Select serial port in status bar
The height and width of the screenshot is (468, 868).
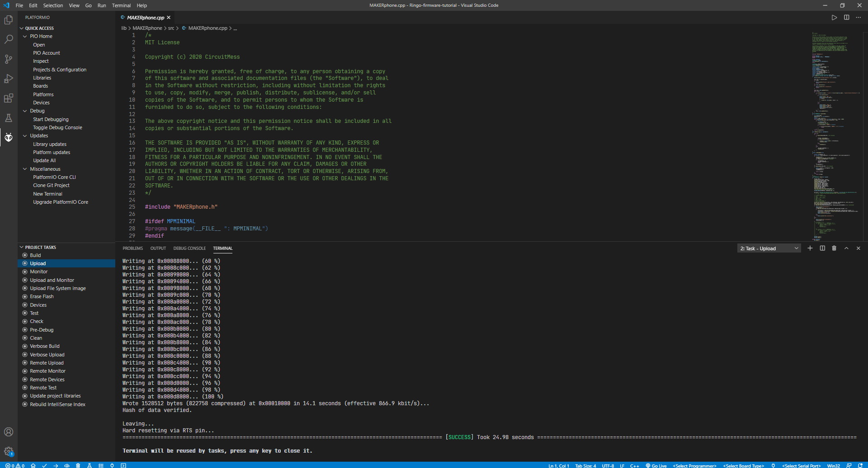click(802, 465)
